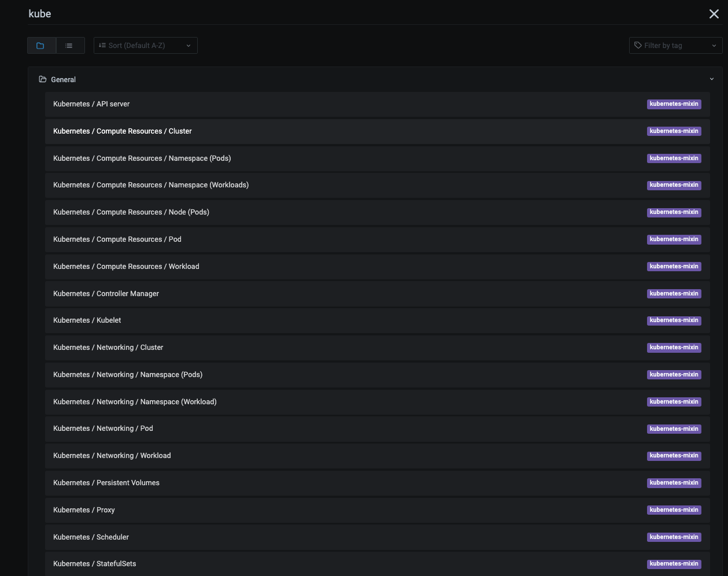Close the dashboard search panel
Screen dimensions: 728x576
(x=714, y=14)
